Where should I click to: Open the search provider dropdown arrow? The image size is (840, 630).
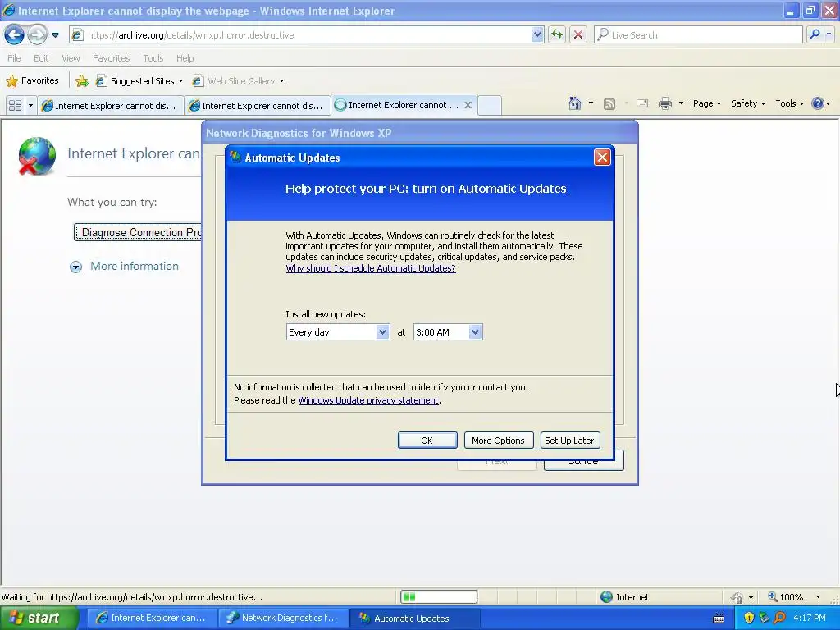coord(829,34)
